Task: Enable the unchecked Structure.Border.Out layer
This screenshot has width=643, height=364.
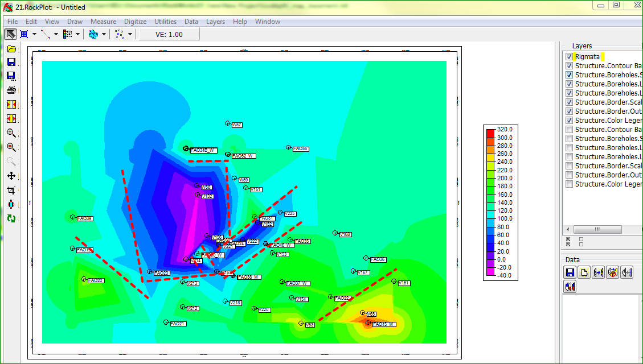Action: (x=569, y=175)
